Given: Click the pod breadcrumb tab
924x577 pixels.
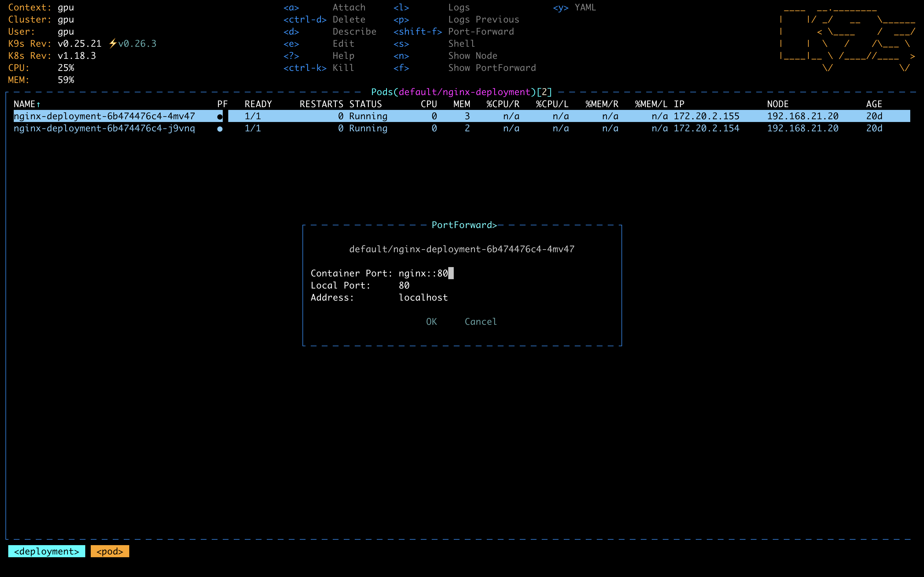Looking at the screenshot, I should (x=109, y=551).
